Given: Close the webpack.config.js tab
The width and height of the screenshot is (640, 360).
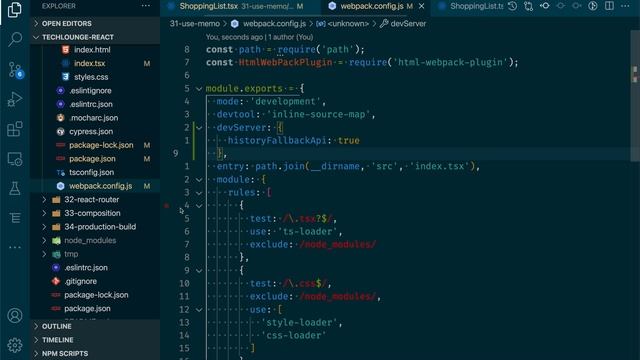Looking at the screenshot, I should point(421,6).
